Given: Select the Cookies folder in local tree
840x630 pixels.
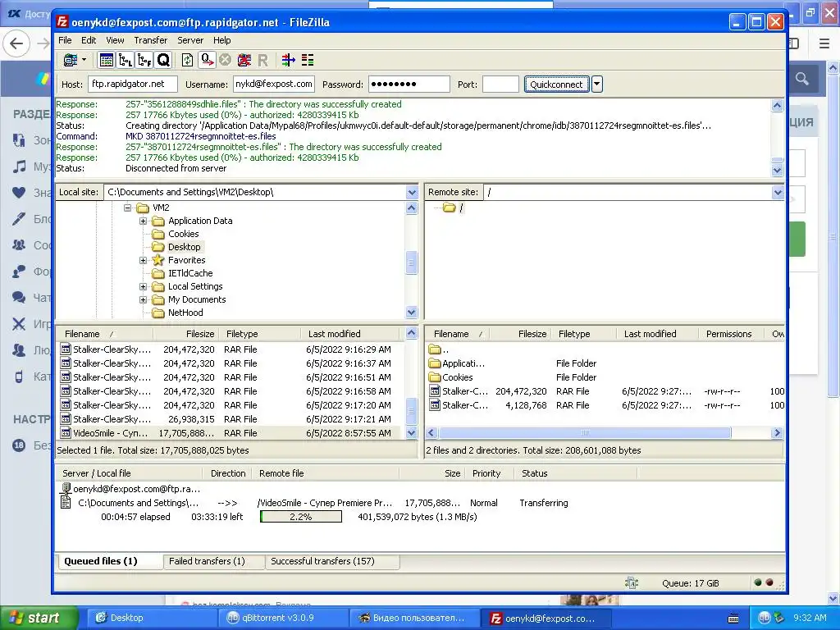Looking at the screenshot, I should [x=183, y=234].
